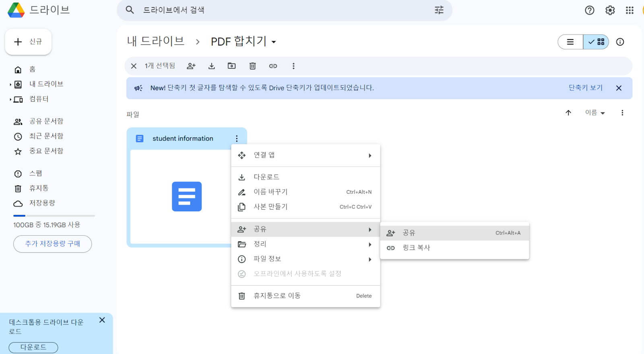Open 저장용량 storage page

point(42,203)
